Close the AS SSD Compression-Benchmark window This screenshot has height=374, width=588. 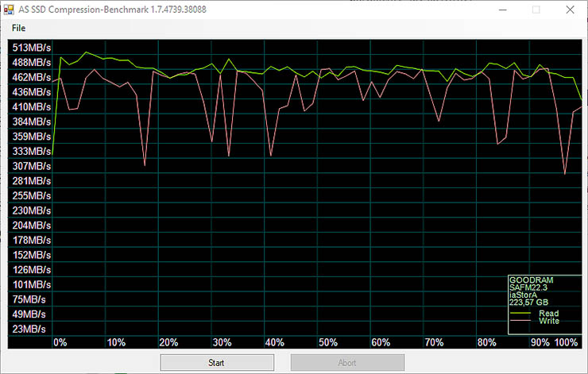point(570,10)
